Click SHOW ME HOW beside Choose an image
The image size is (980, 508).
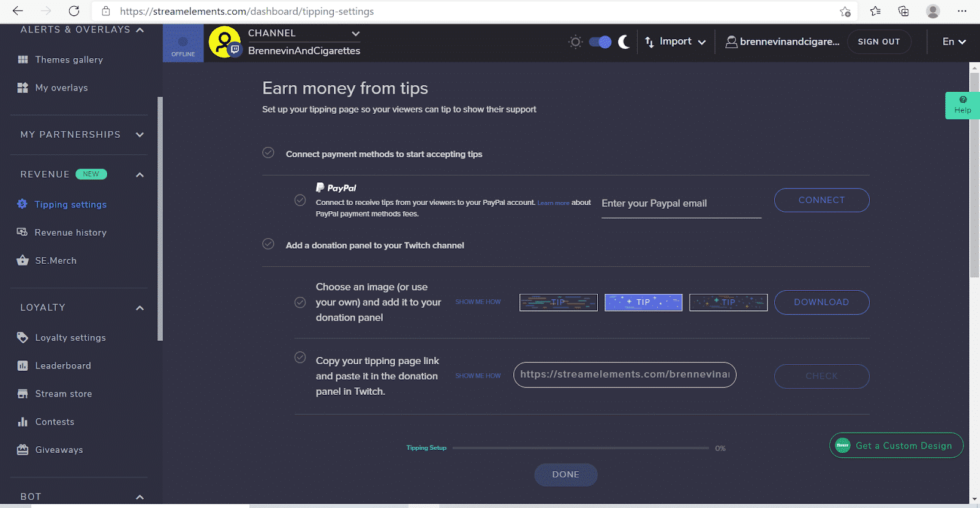[x=478, y=302]
